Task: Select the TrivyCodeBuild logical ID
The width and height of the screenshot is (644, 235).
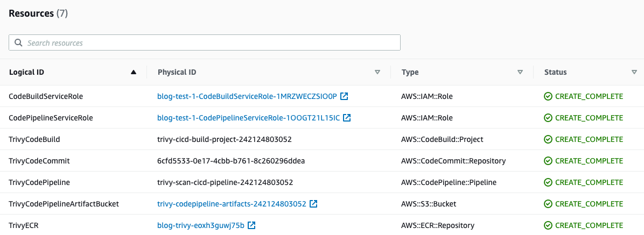Action: 34,139
